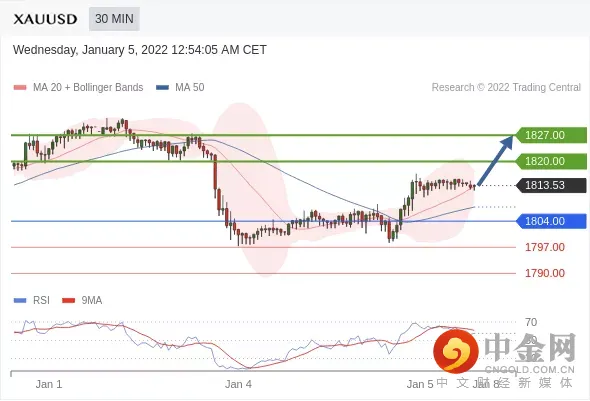The height and width of the screenshot is (401, 590).
Task: Select the 1804.00 blue pivot tag
Action: point(551,221)
